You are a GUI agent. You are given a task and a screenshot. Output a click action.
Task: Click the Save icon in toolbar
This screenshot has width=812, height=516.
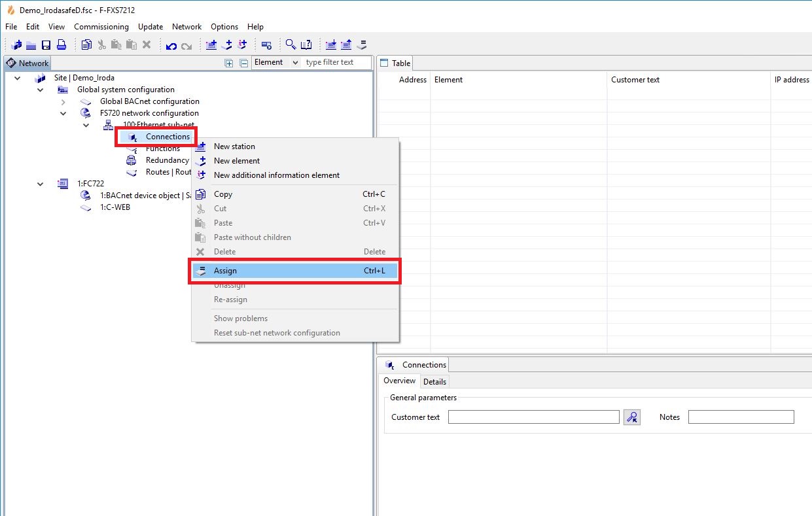pyautogui.click(x=46, y=45)
